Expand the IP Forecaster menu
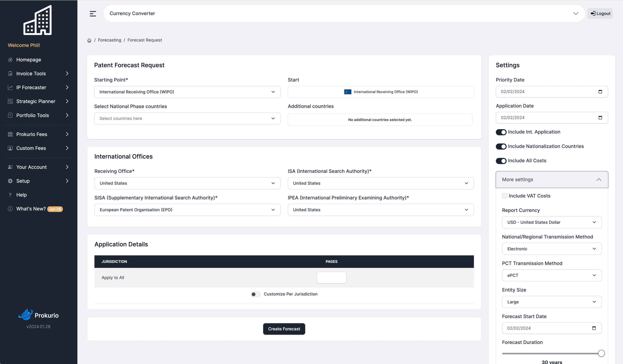Viewport: 623px width, 364px height. coord(67,88)
